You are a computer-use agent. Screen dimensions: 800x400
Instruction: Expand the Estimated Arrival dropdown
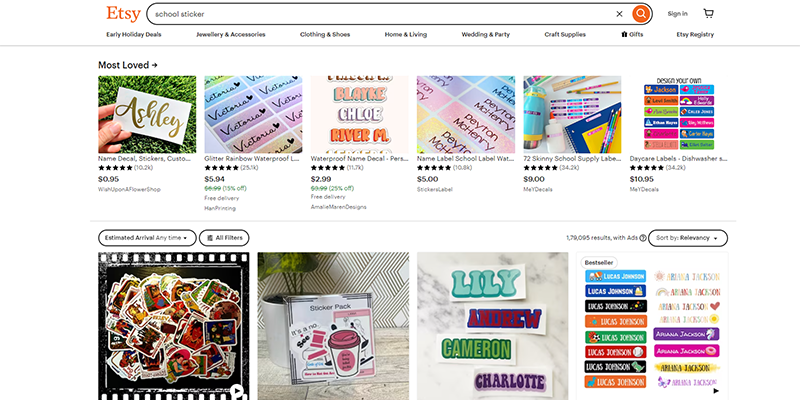[147, 238]
